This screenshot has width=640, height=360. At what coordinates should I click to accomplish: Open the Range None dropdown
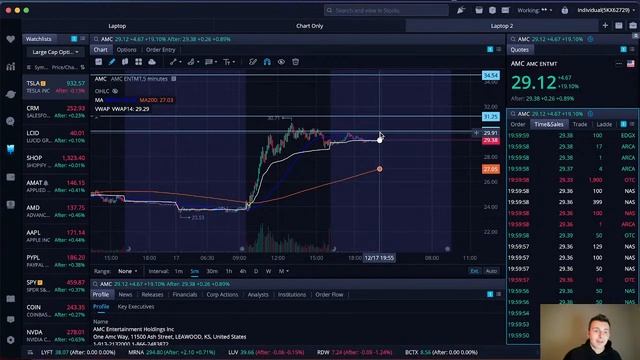pyautogui.click(x=127, y=271)
